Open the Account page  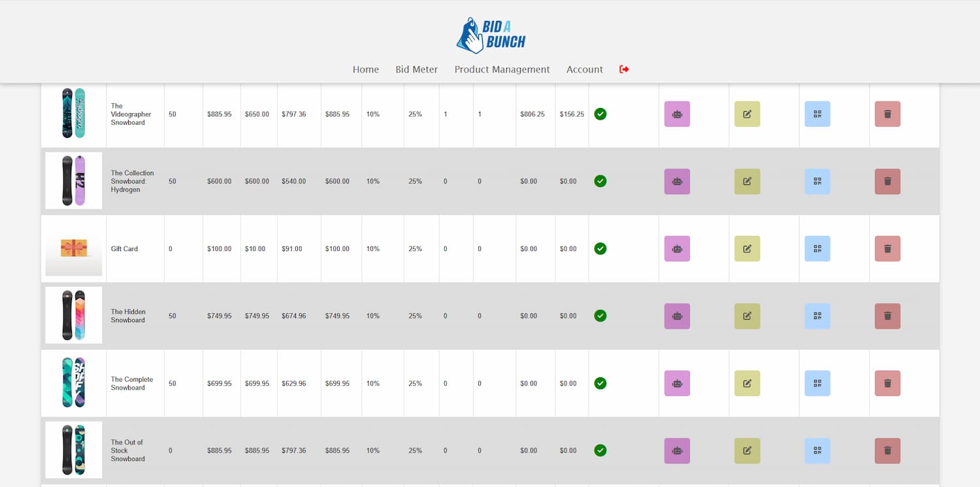tap(585, 69)
